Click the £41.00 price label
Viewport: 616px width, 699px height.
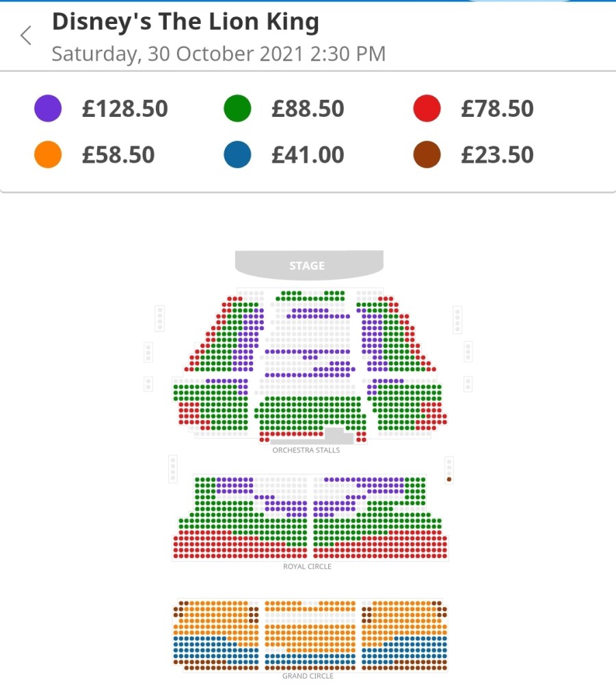(x=308, y=155)
